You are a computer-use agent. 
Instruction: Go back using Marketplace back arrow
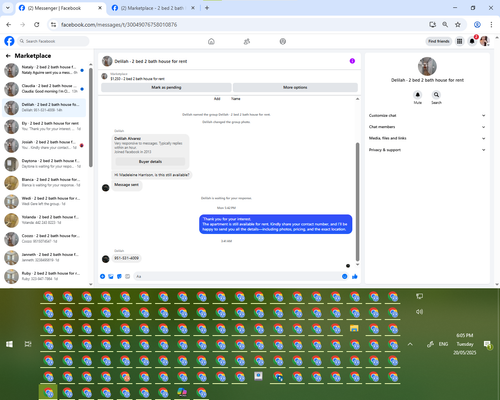click(8, 56)
